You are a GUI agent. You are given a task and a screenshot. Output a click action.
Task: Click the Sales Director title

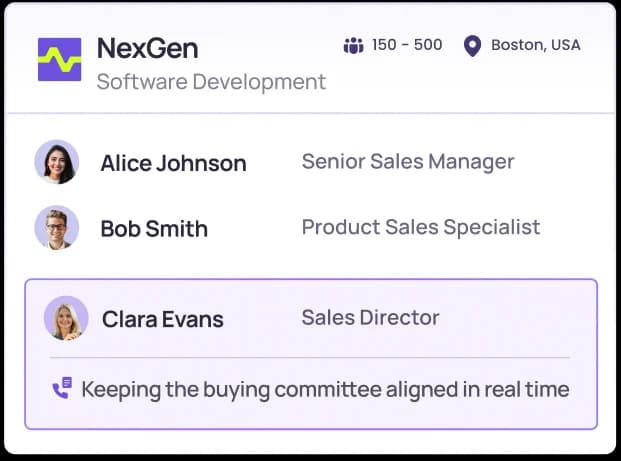[x=370, y=318]
